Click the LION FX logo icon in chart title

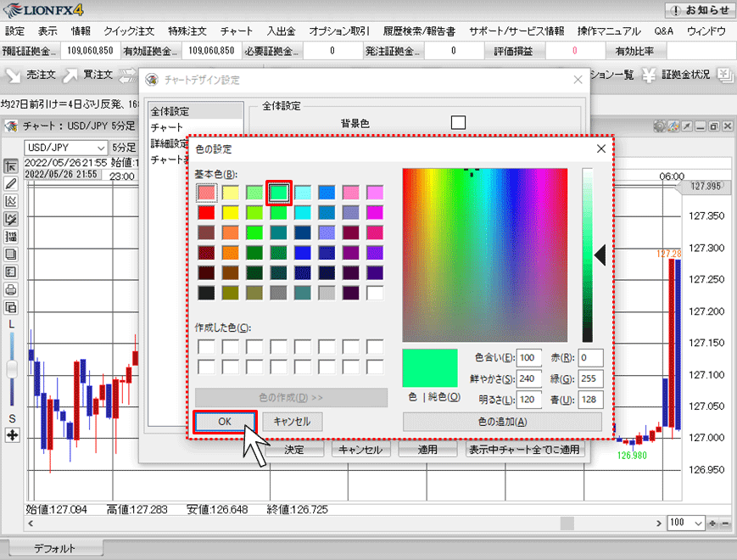point(11,126)
